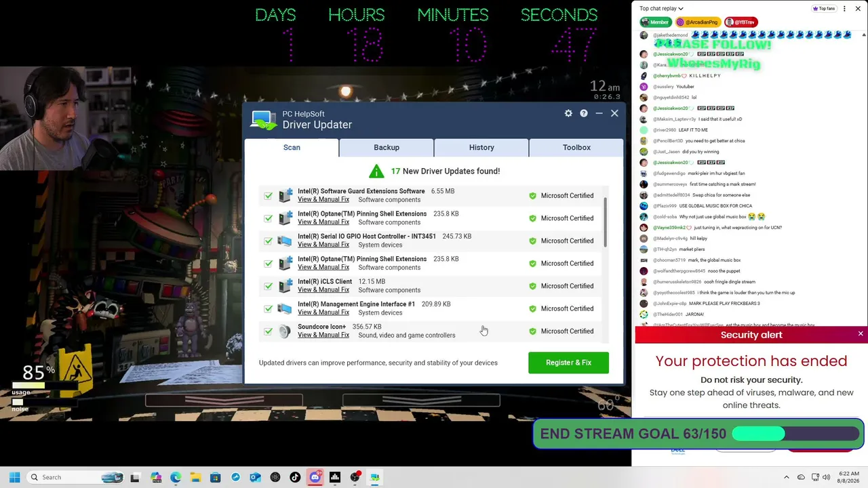Image resolution: width=868 pixels, height=488 pixels.
Task: Open File Explorer from taskbar
Action: click(x=195, y=477)
